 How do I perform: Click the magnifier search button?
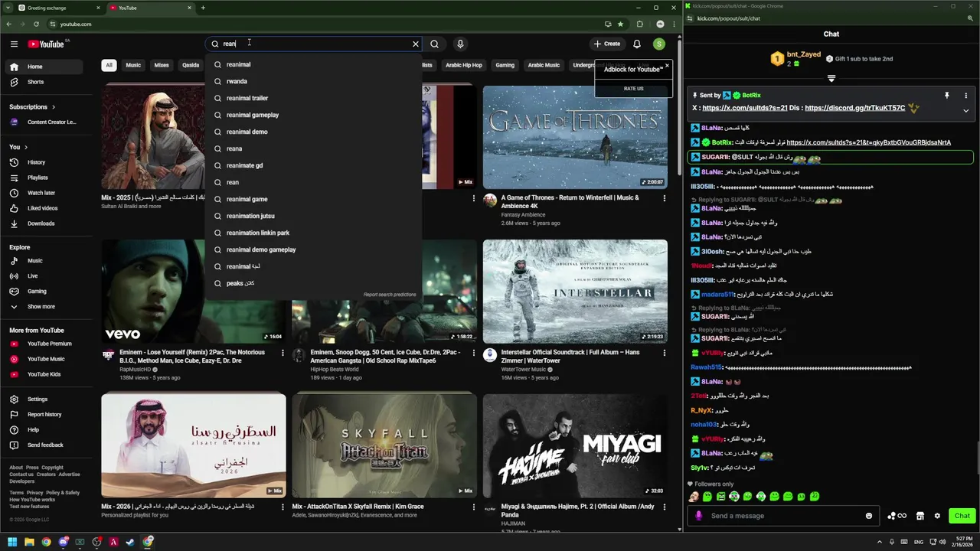point(434,44)
